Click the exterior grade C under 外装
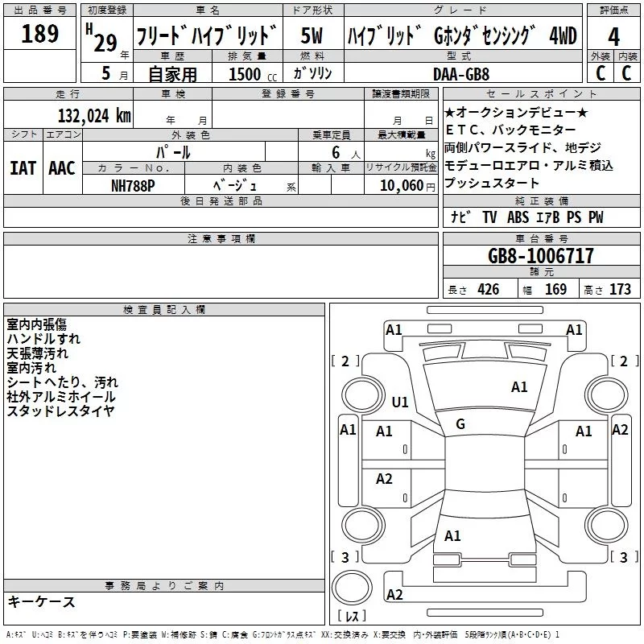 600,72
